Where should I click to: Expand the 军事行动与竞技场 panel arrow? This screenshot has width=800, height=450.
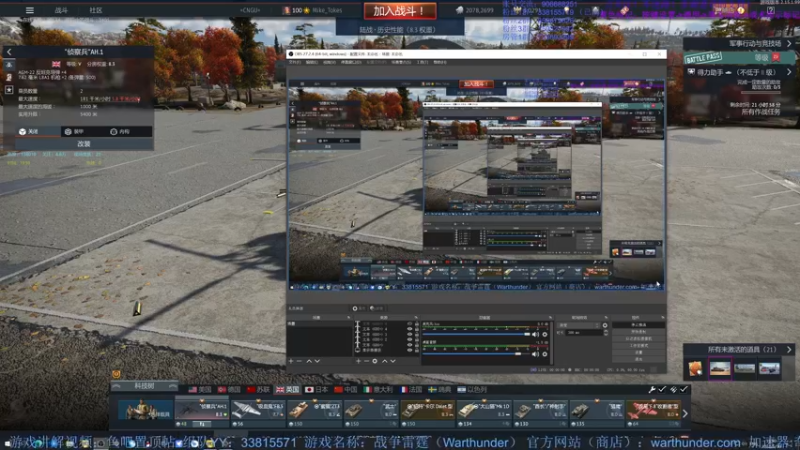click(x=789, y=44)
